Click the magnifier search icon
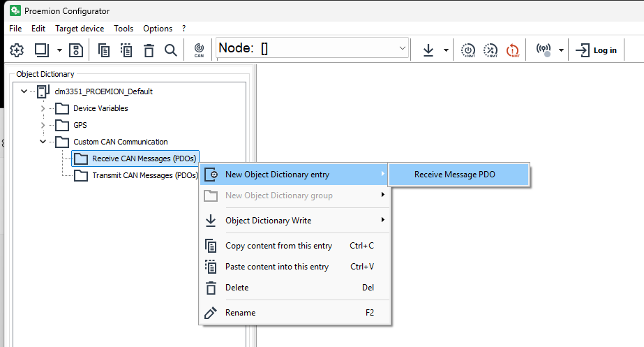Image resolution: width=644 pixels, height=347 pixels. [x=171, y=50]
